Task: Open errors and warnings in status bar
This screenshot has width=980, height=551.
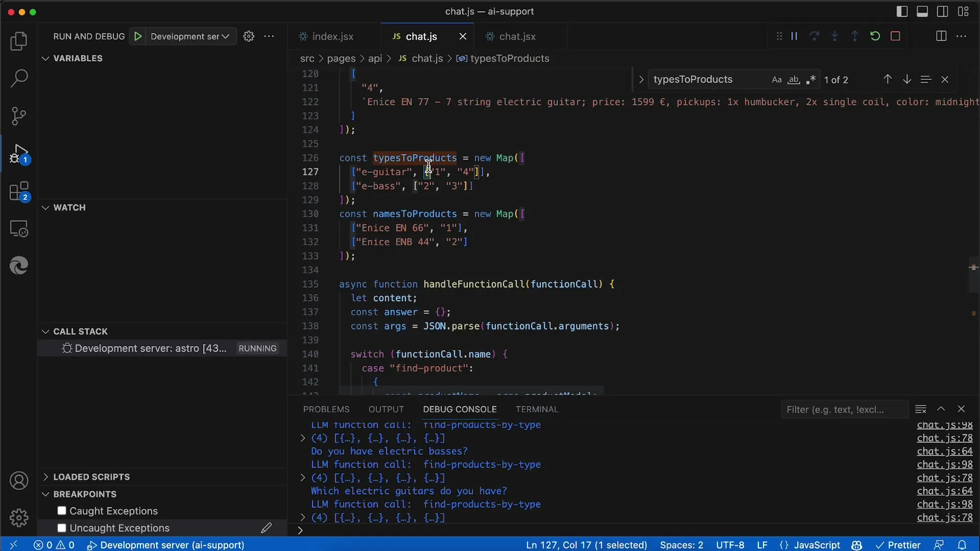Action: pyautogui.click(x=54, y=545)
